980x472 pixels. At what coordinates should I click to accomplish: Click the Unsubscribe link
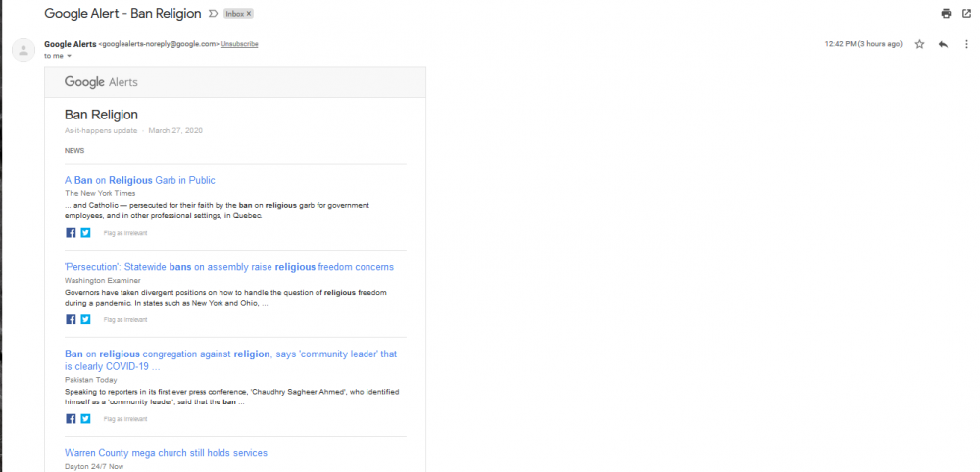click(239, 44)
